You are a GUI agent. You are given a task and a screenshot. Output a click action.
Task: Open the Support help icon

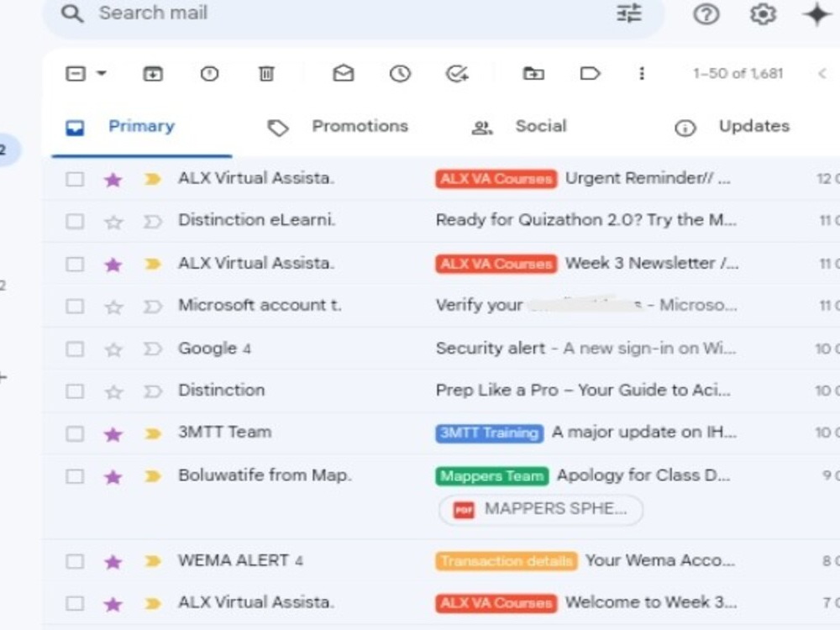point(706,14)
